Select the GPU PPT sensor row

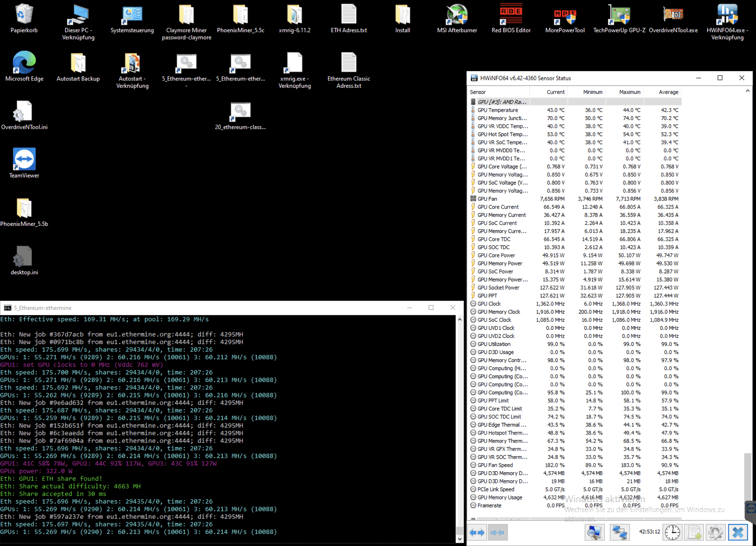(x=575, y=296)
